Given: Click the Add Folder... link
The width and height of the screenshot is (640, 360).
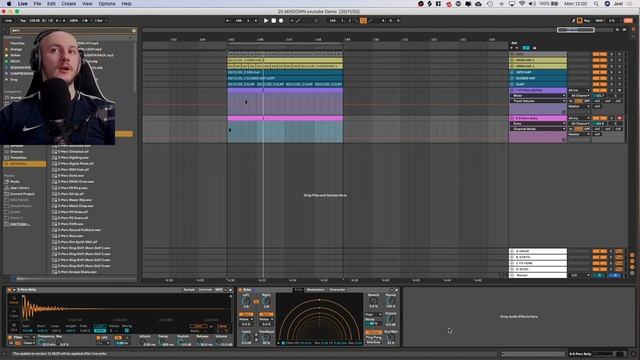Looking at the screenshot, I should coord(20,224).
